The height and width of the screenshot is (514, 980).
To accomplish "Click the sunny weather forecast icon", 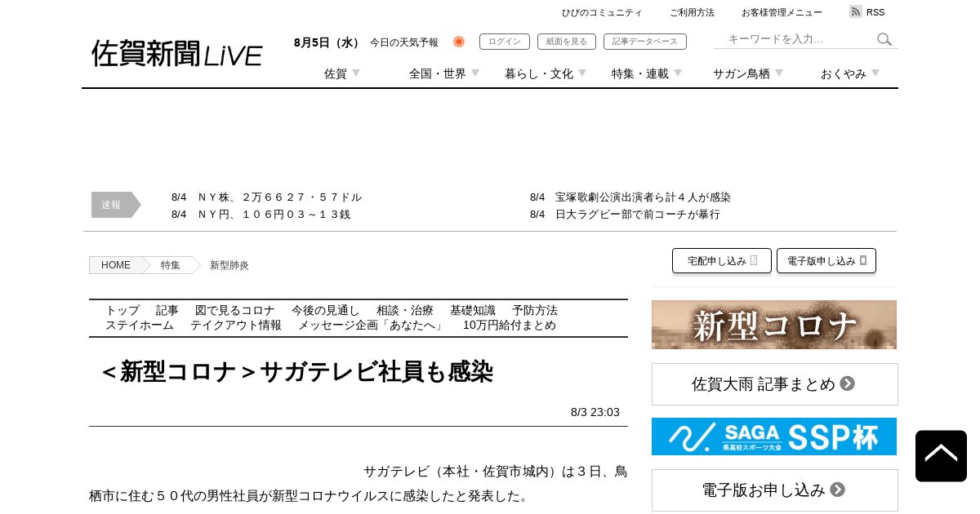I will (459, 42).
